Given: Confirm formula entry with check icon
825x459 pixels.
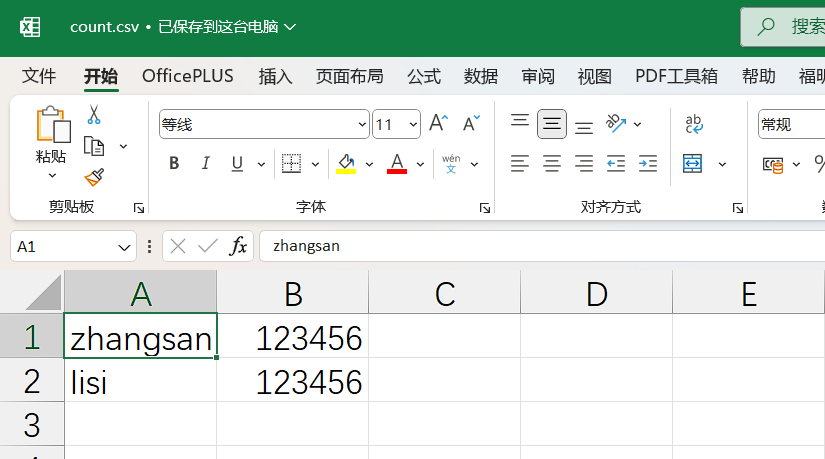Looking at the screenshot, I should (208, 246).
